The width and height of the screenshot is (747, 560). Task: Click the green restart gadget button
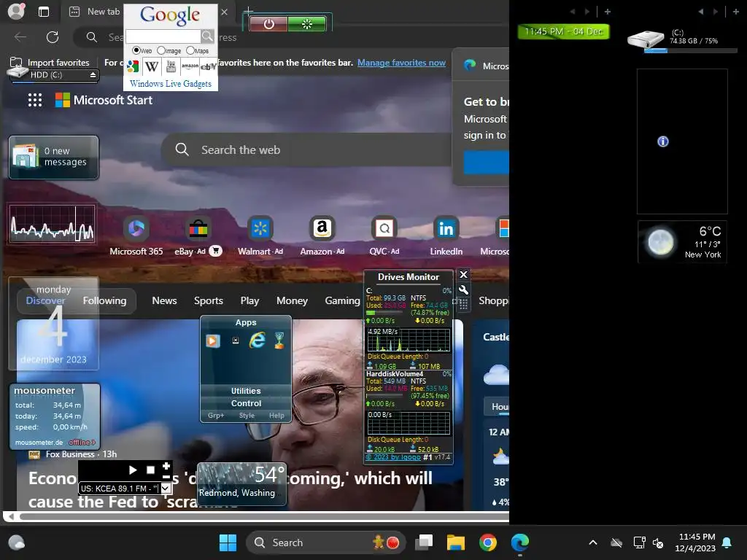click(x=307, y=24)
